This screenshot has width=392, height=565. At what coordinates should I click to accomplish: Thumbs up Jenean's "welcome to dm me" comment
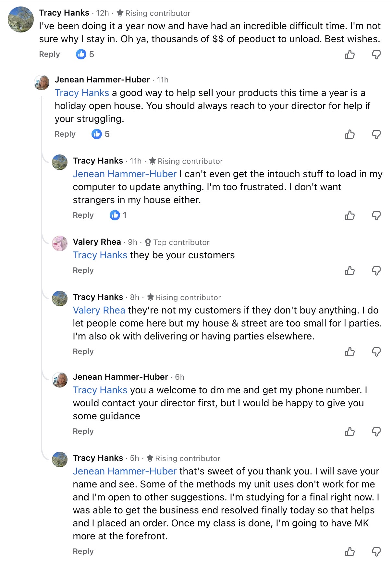(x=349, y=432)
